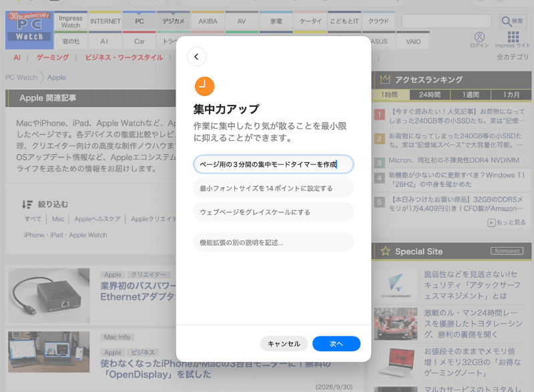Click the focus timer prompt input field
Viewport: 534px width, 392px height.
(x=274, y=164)
